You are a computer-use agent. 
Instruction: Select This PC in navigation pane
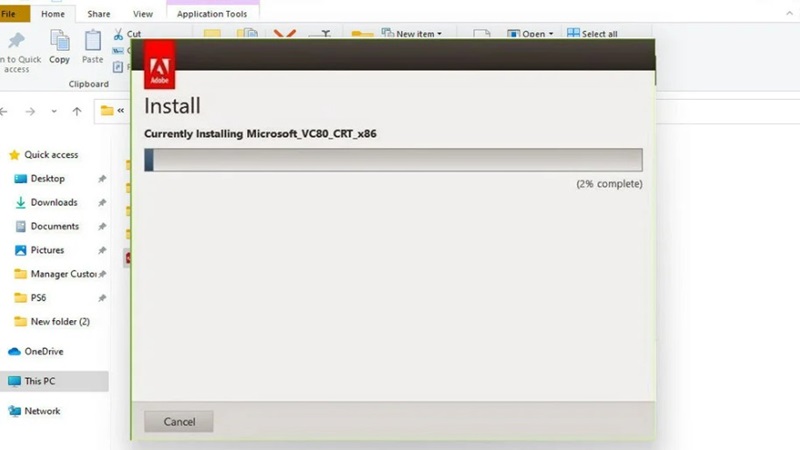click(x=41, y=381)
